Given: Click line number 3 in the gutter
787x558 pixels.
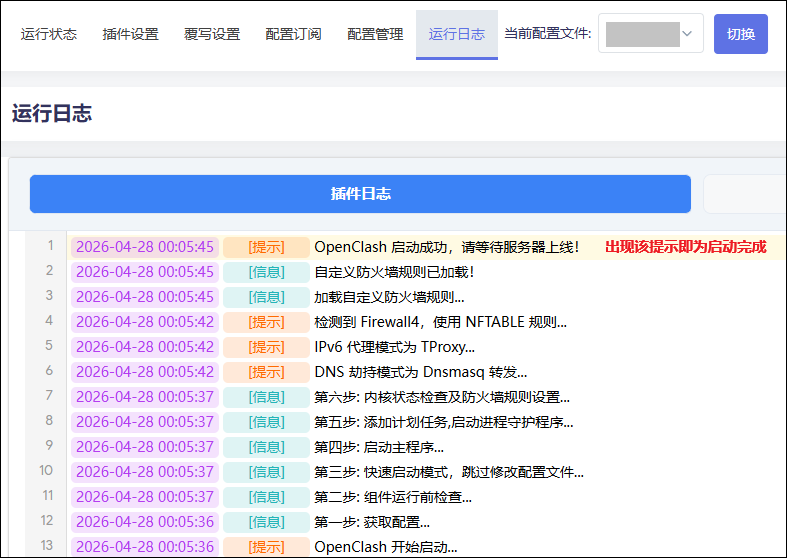Looking at the screenshot, I should pos(49,295).
